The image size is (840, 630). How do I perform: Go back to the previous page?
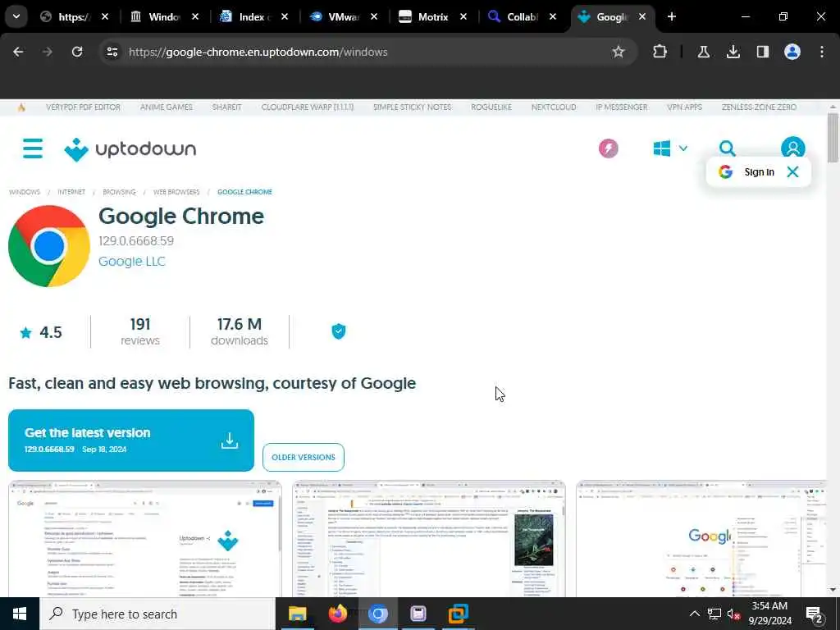(x=18, y=52)
